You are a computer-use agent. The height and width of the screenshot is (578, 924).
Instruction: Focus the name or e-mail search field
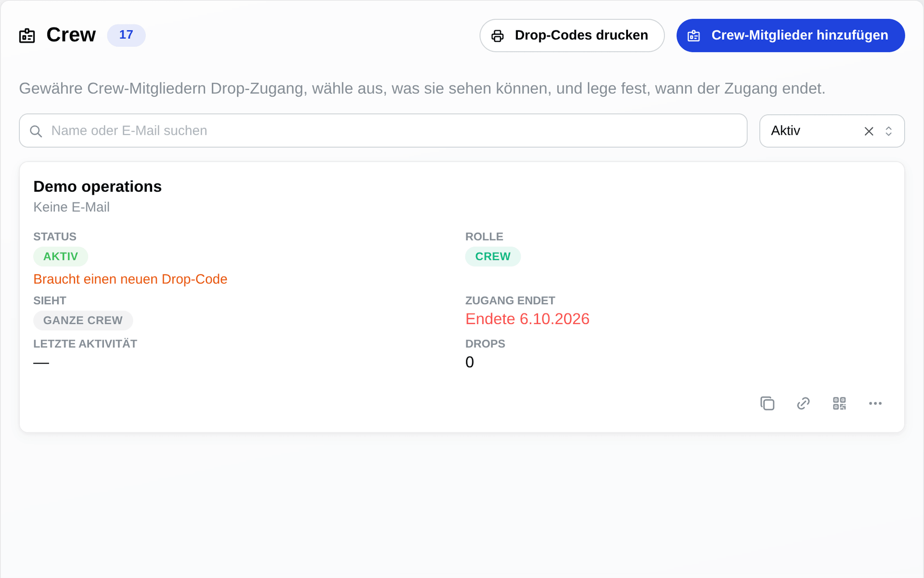pyautogui.click(x=383, y=131)
